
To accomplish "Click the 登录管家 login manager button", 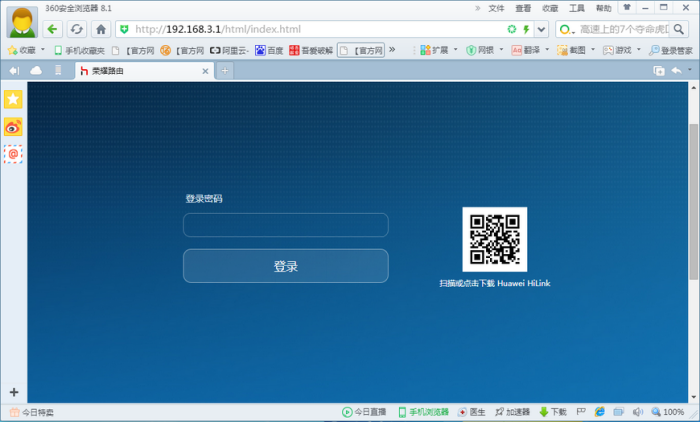I will pyautogui.click(x=671, y=50).
